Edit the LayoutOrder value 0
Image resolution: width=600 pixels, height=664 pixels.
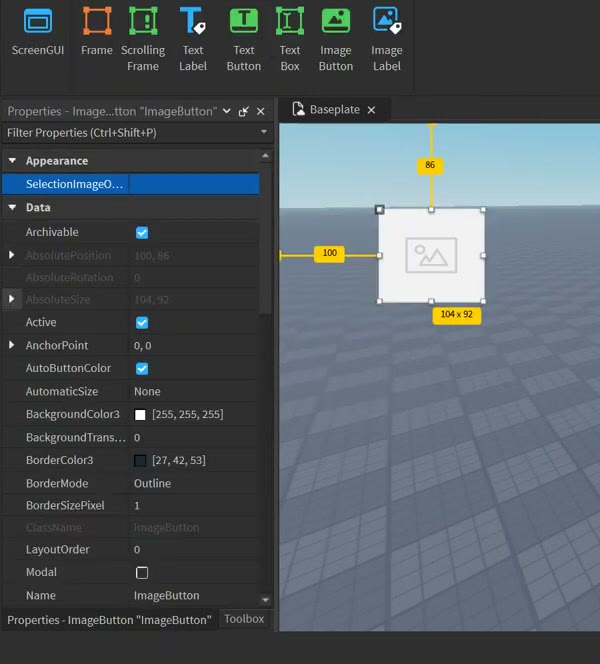point(137,550)
